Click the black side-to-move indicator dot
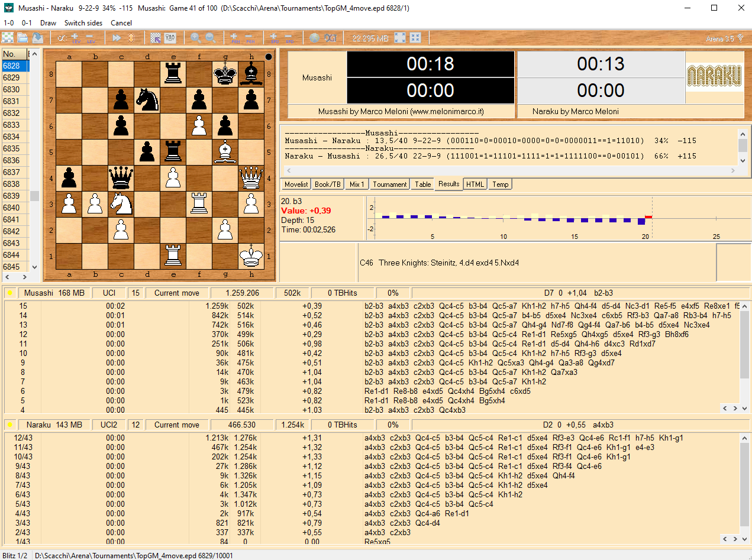 [x=269, y=57]
